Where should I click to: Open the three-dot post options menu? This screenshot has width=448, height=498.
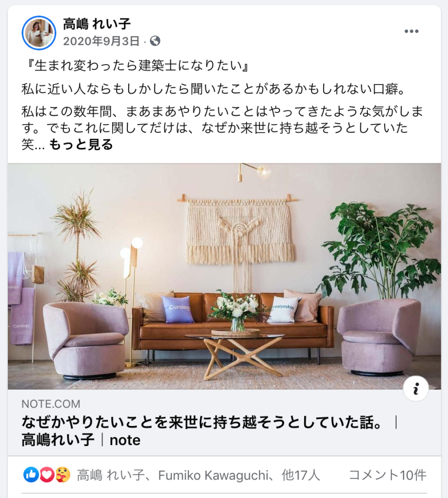point(412,31)
